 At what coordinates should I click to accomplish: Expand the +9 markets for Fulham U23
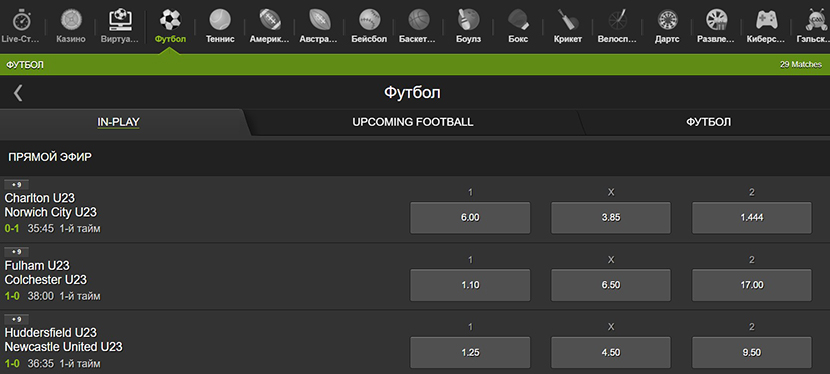coord(16,252)
